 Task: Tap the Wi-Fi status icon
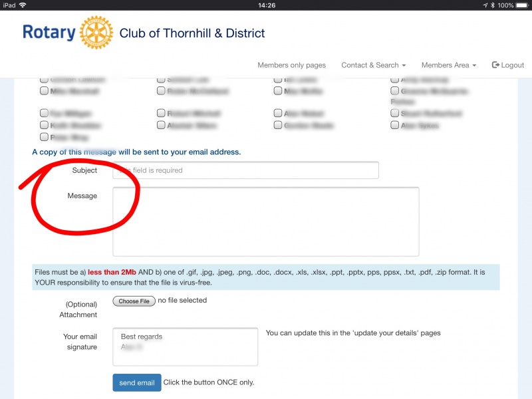23,5
